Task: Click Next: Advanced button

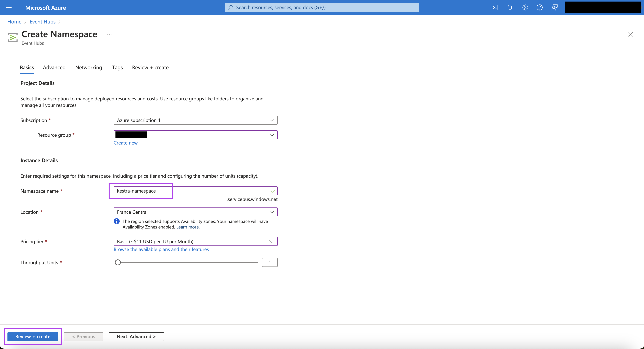Action: [x=136, y=336]
